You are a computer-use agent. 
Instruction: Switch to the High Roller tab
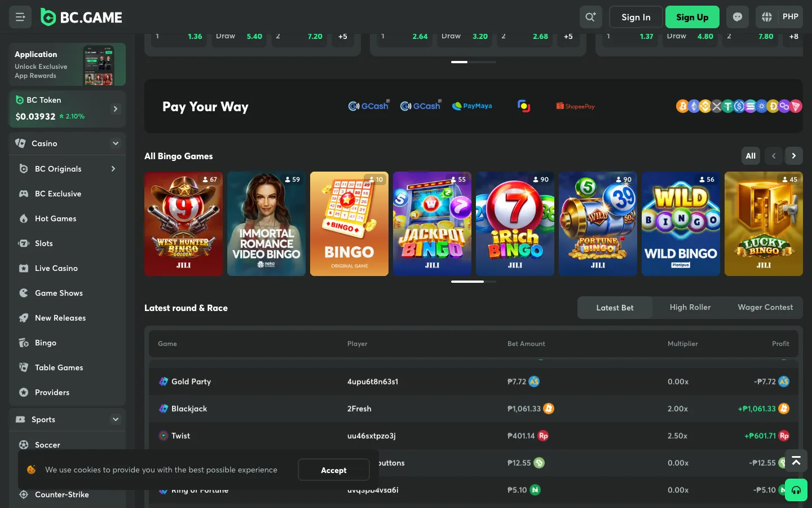[x=690, y=308]
